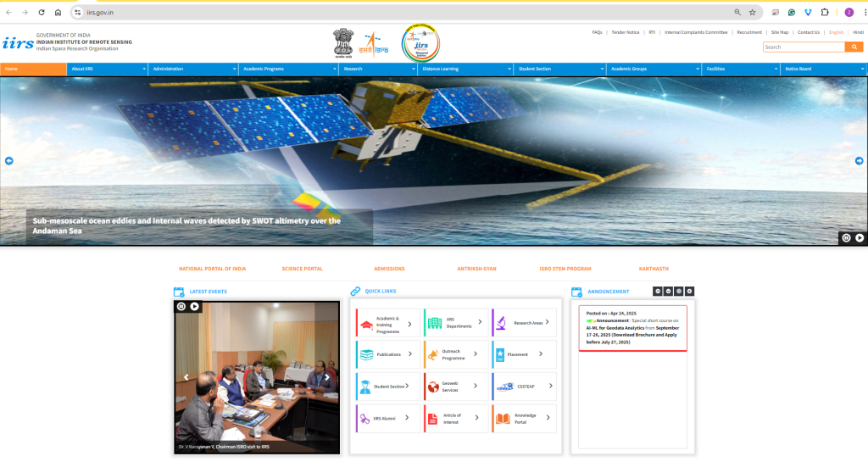Expand the Facilities menu

click(741, 70)
